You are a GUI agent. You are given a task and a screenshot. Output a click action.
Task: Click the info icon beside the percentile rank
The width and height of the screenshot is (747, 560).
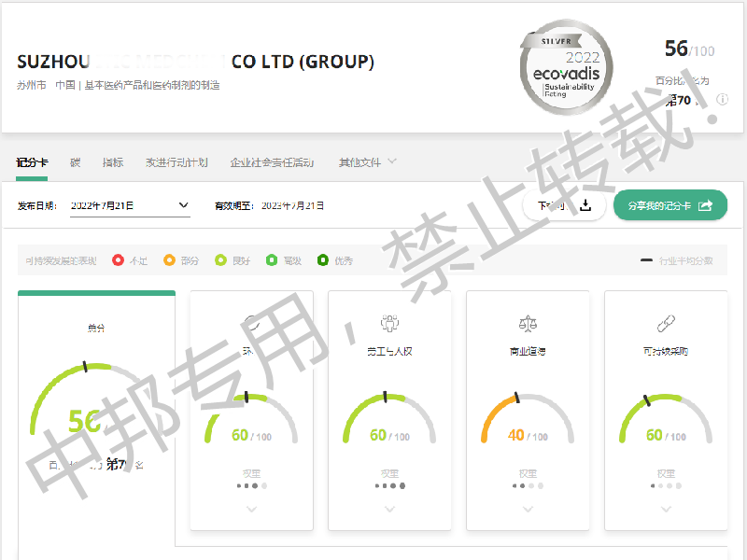722,99
